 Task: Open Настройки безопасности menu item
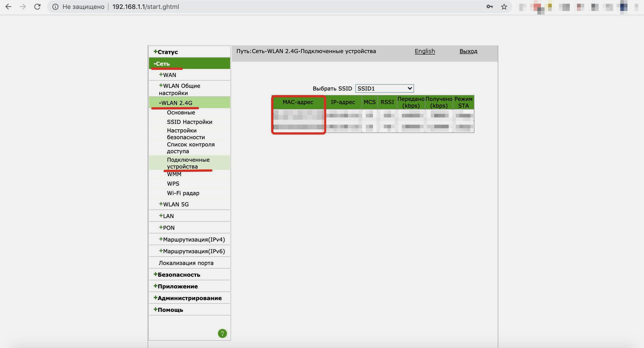186,134
